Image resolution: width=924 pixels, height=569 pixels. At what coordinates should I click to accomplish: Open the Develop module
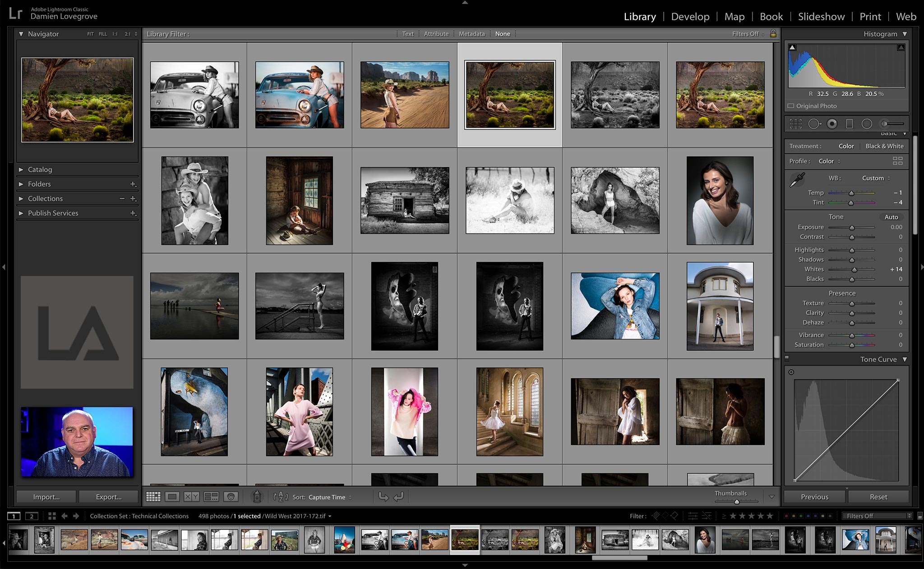coord(690,17)
